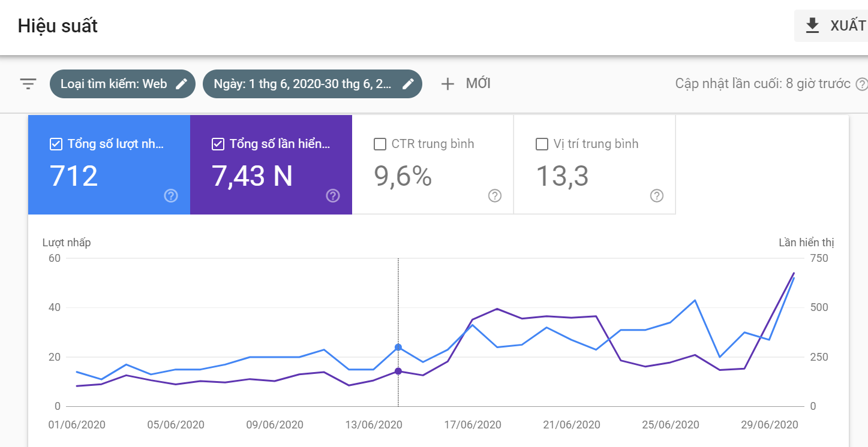Edit the date range pencil icon
The image size is (868, 447).
click(408, 84)
